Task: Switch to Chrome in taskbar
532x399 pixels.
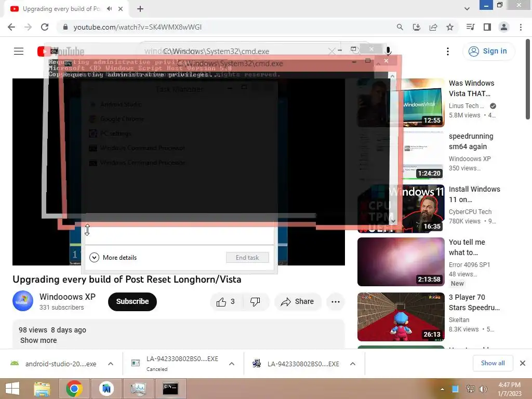Action: click(x=74, y=389)
